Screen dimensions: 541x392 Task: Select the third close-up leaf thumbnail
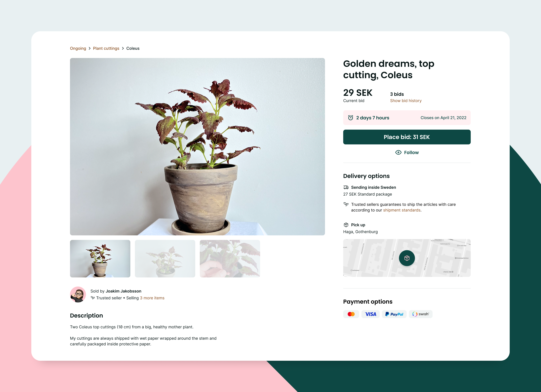pyautogui.click(x=230, y=259)
